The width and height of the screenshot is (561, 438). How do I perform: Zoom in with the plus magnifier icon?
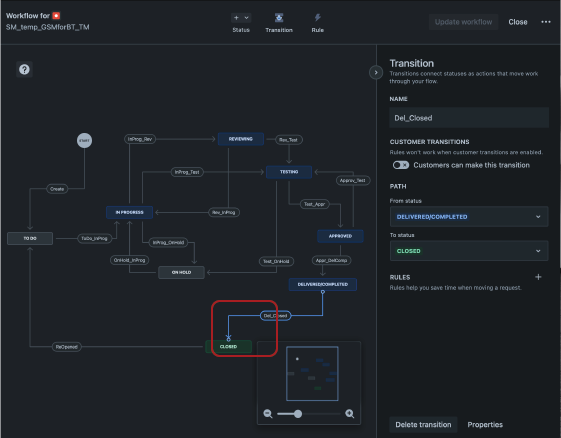coord(350,414)
